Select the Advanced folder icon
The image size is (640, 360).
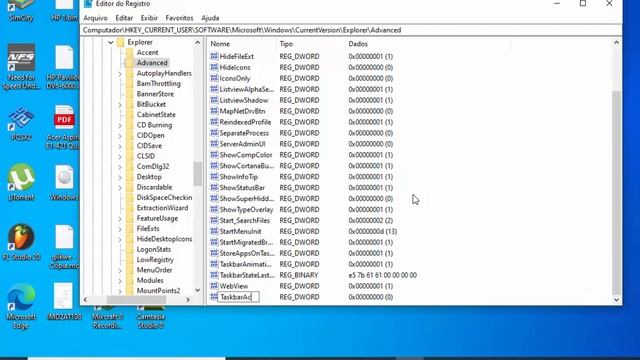point(129,63)
